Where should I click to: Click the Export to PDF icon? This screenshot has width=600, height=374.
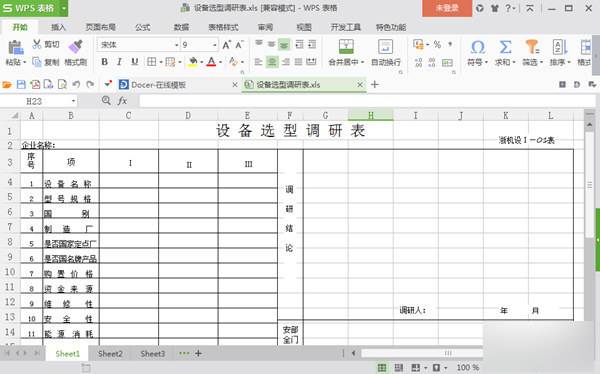tap(35, 85)
